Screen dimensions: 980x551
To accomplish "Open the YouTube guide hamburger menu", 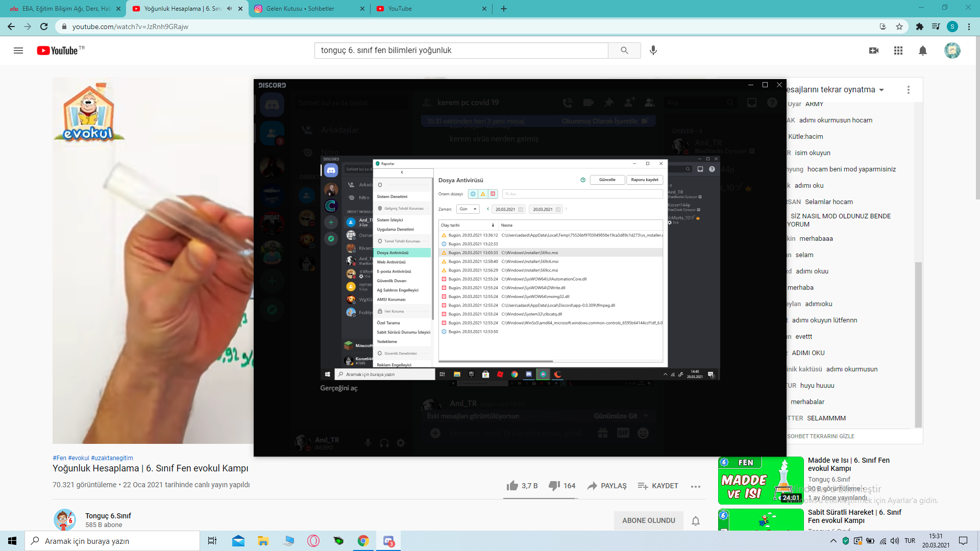I will tap(18, 51).
